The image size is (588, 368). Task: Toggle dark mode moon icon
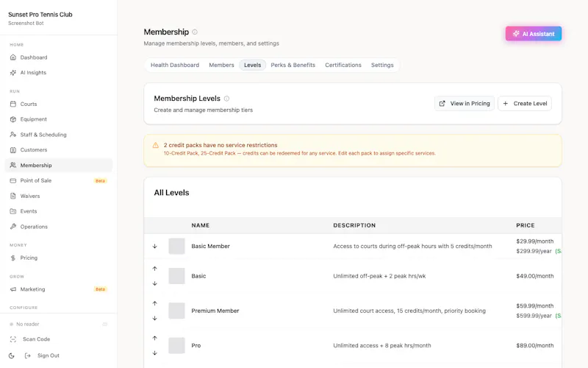[12, 355]
